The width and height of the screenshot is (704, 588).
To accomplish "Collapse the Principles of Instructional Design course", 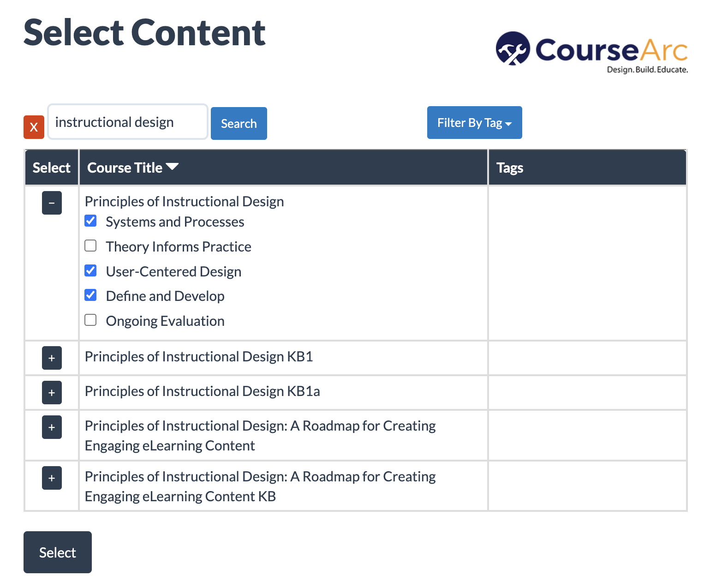I will (52, 203).
